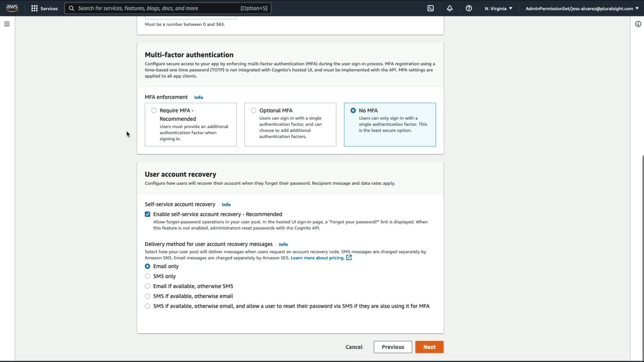The width and height of the screenshot is (644, 362).
Task: Open the notifications bell
Action: click(x=449, y=8)
